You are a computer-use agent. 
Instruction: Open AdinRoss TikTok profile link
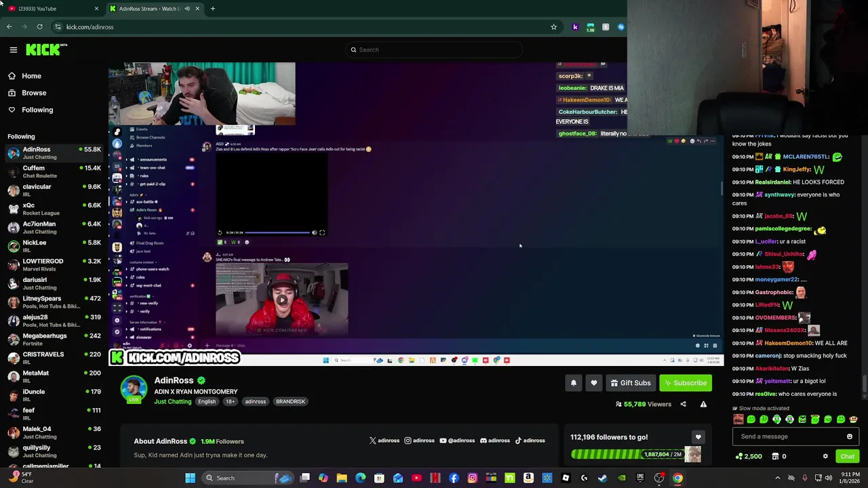(530, 441)
